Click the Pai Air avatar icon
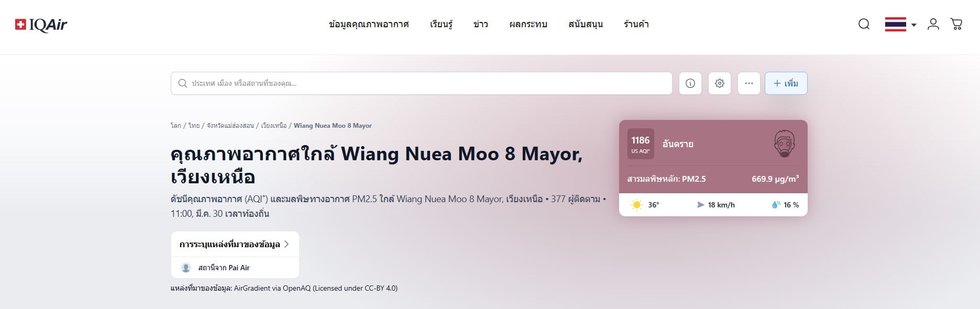The width and height of the screenshot is (980, 309). coord(185,268)
